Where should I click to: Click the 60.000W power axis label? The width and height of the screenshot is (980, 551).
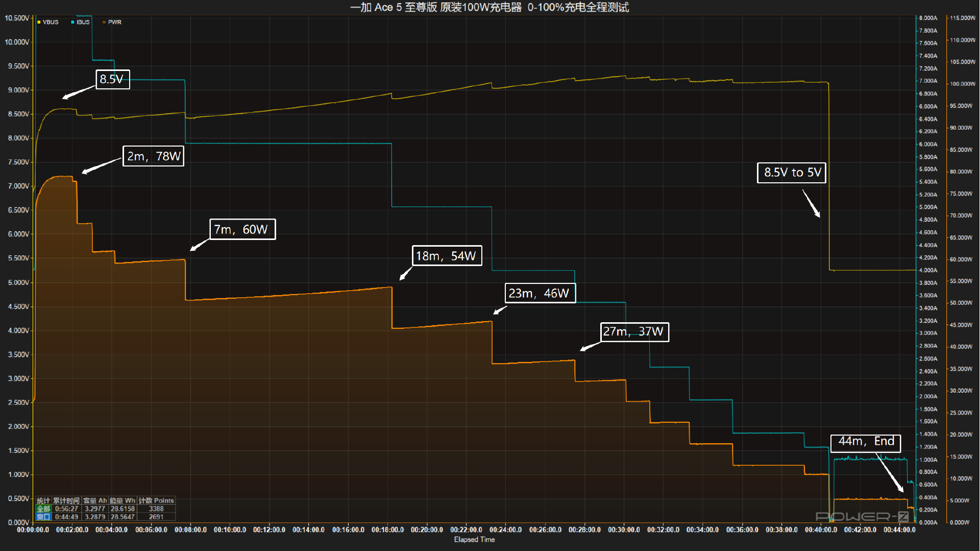pos(961,259)
